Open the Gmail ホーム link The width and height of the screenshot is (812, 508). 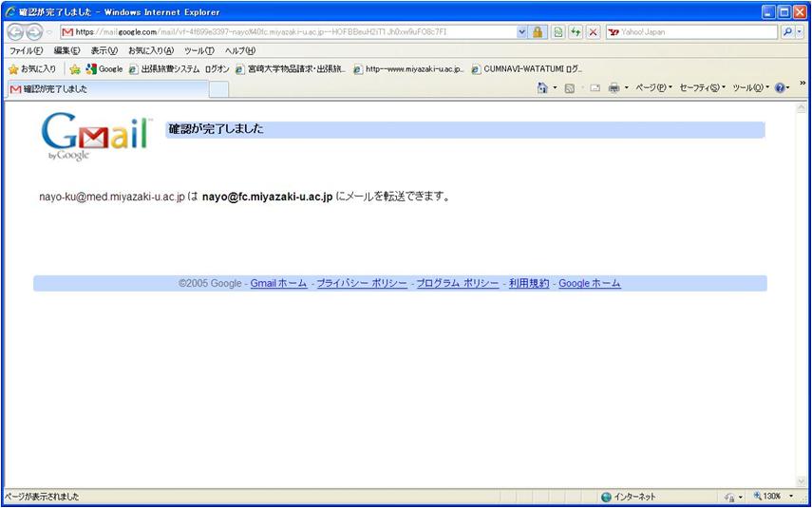(278, 283)
